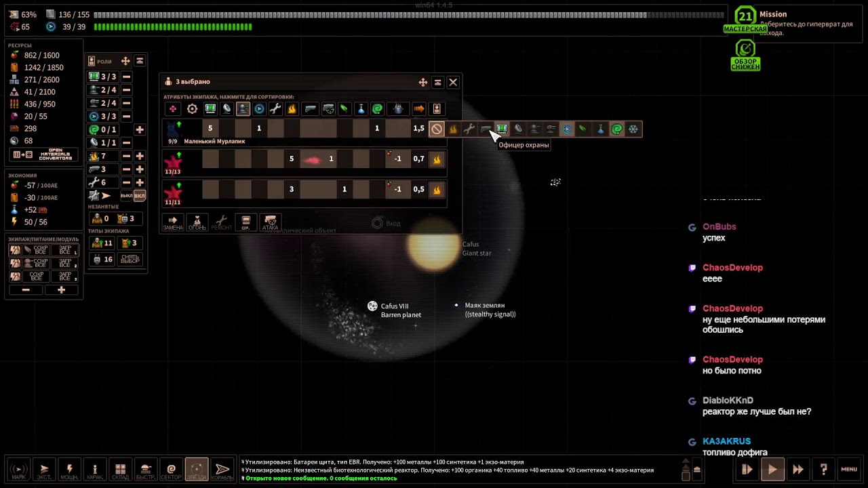Decrease the gunner role count of 3
The image size is (868, 488).
click(x=126, y=169)
